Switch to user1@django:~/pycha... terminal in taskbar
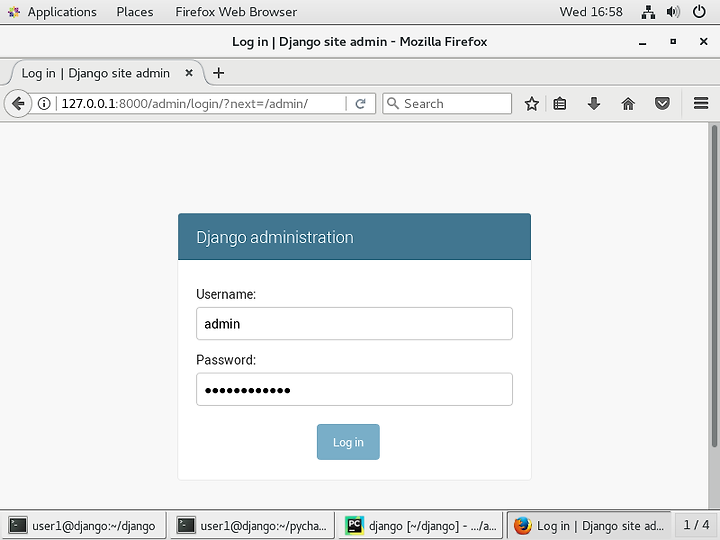The width and height of the screenshot is (720, 540). point(252,525)
